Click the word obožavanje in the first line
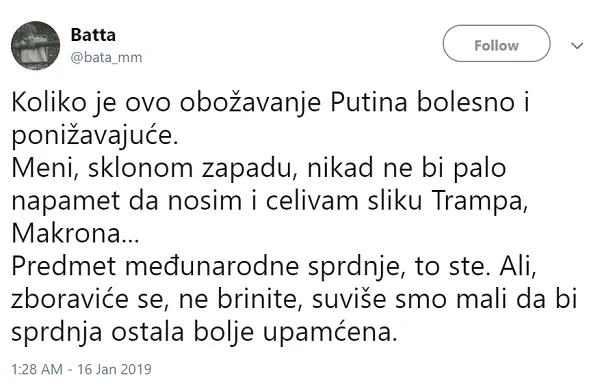Screen dimensions: 600x390 point(250,103)
